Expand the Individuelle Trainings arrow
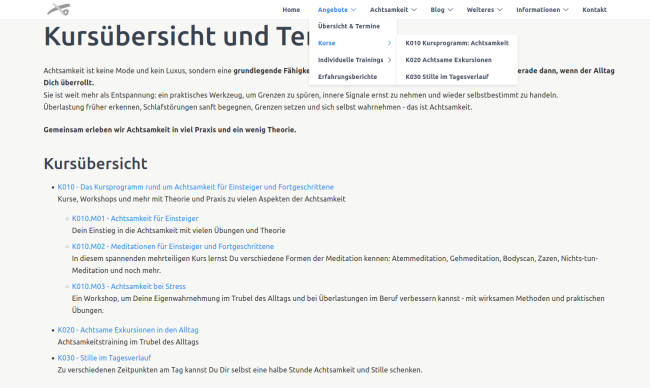The image size is (650, 388). (389, 60)
